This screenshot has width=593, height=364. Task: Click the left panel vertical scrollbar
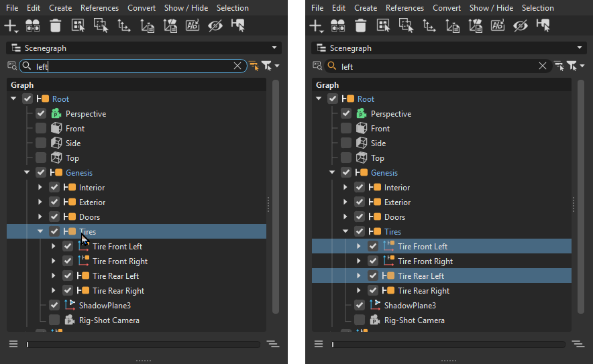(276, 196)
